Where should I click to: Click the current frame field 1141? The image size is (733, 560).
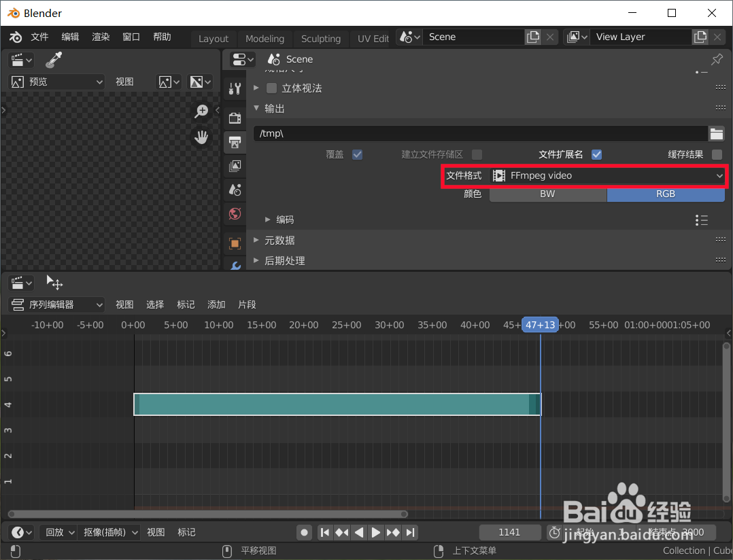click(509, 532)
